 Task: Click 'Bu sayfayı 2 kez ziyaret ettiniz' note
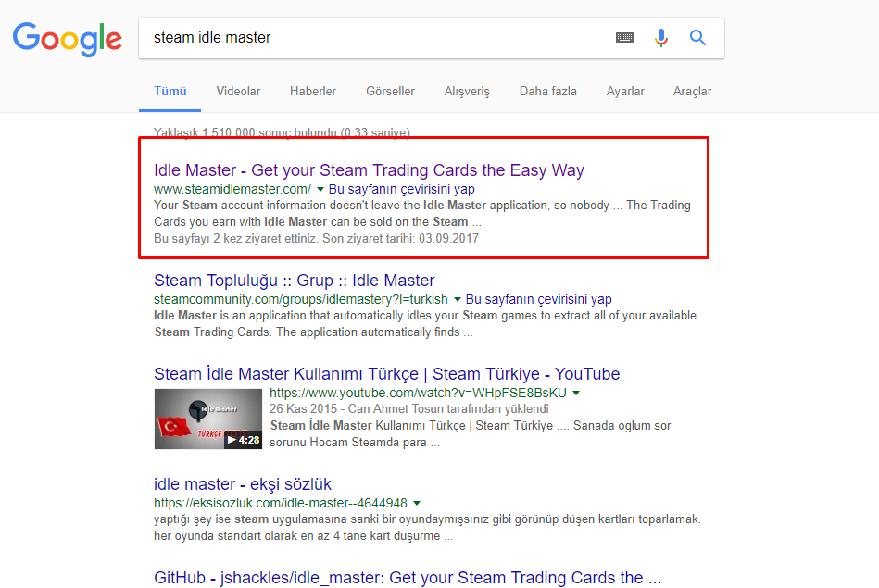pyautogui.click(x=316, y=238)
